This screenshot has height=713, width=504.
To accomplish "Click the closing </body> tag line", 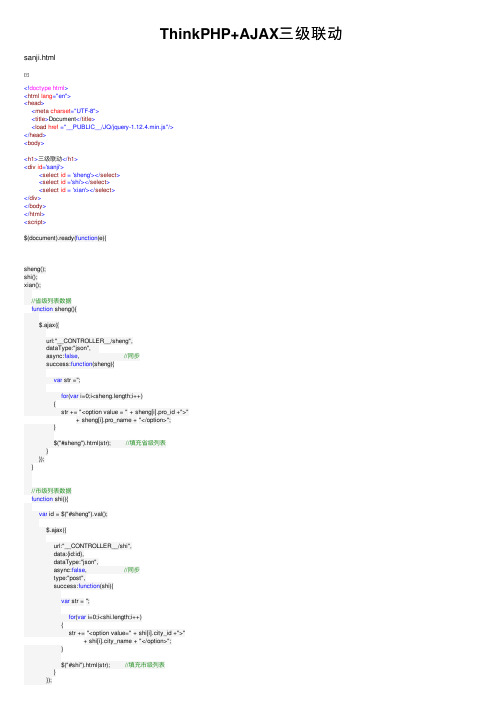I will point(35,206).
